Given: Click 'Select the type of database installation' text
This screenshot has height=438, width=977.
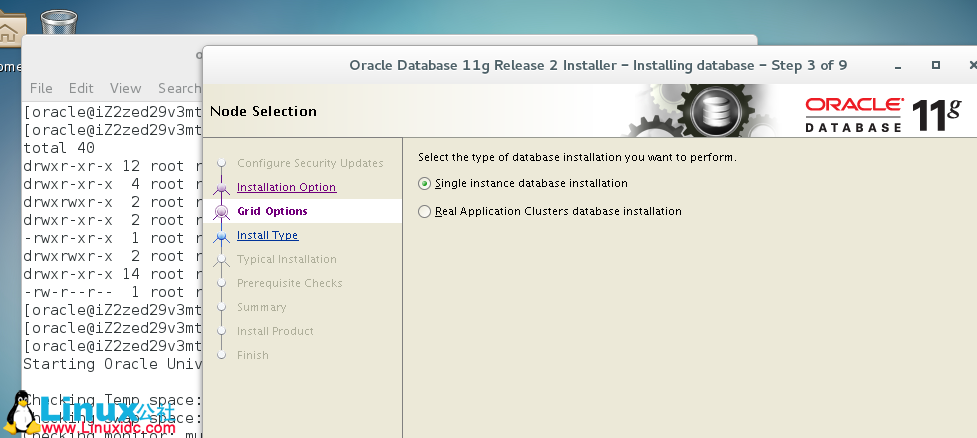Looking at the screenshot, I should (x=577, y=158).
